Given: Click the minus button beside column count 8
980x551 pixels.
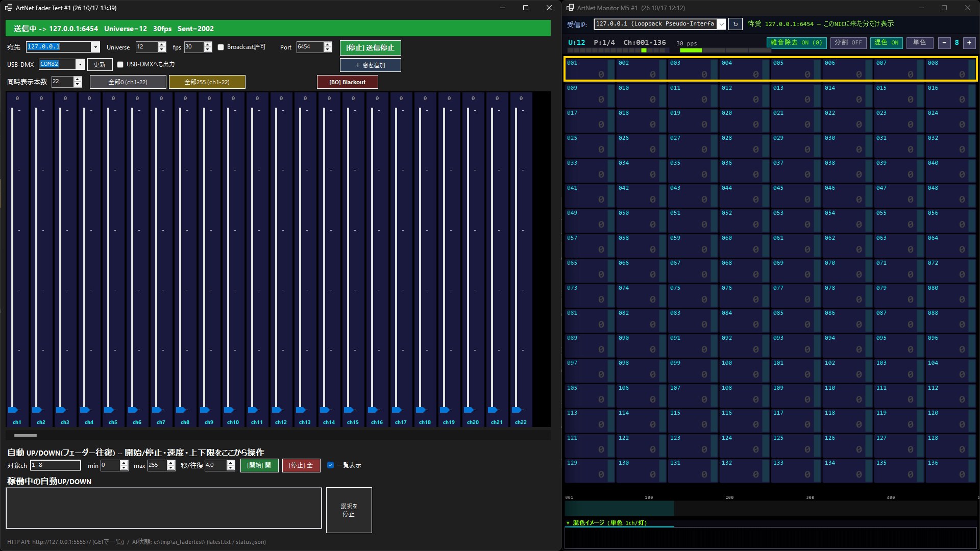Looking at the screenshot, I should (944, 43).
